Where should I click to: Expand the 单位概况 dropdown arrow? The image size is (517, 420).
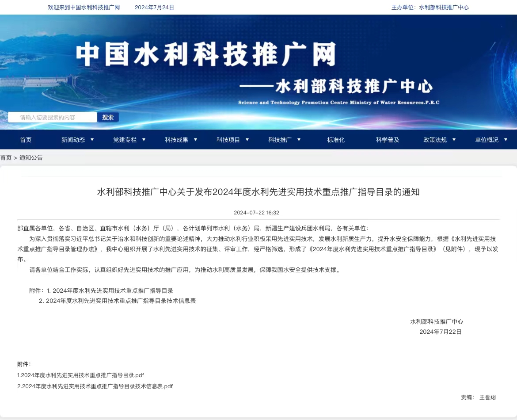tap(506, 140)
